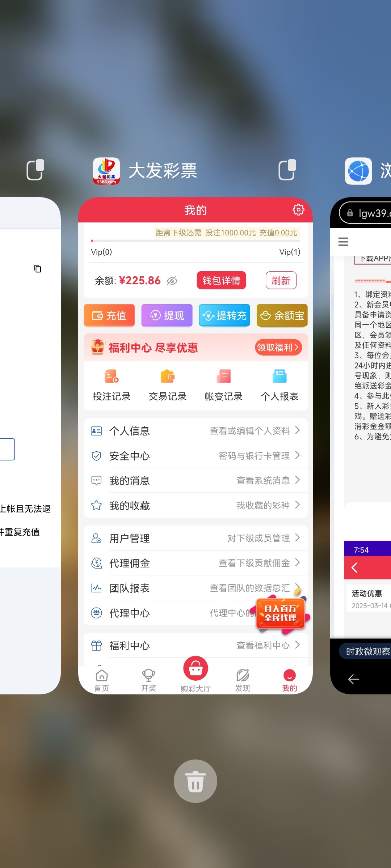Open the settings gear in 我的 header
Screen dimensions: 391x868
pyautogui.click(x=298, y=210)
